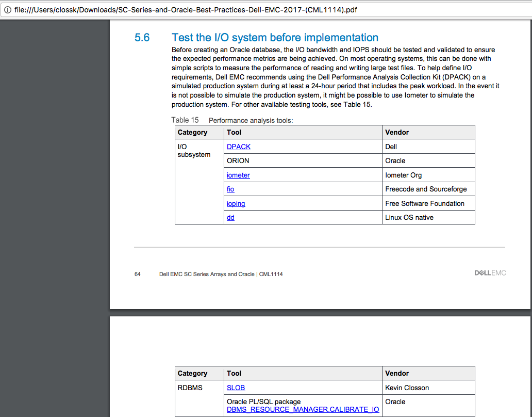Click the footer text 'Dell EMC SC Series Arrays and Oracle'
The width and height of the screenshot is (532, 417).
tap(207, 274)
